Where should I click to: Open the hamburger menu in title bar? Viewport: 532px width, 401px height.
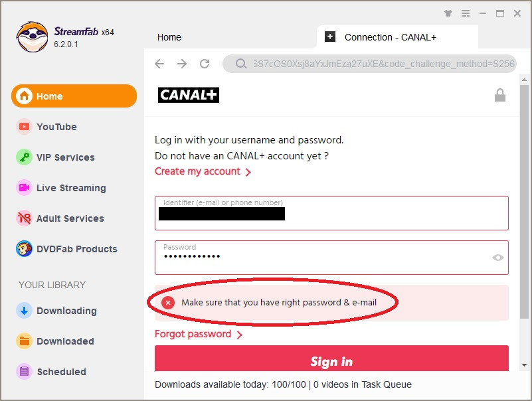[466, 13]
